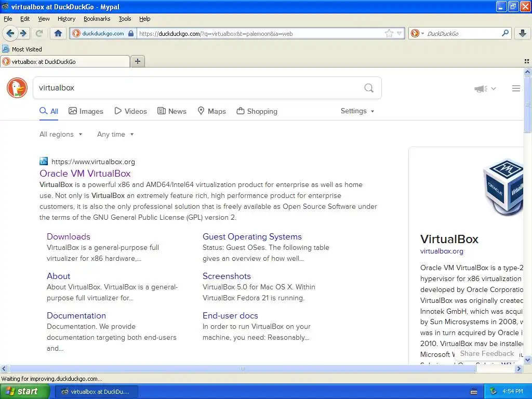The height and width of the screenshot is (399, 532).
Task: Switch to the Images results tab
Action: pos(86,111)
